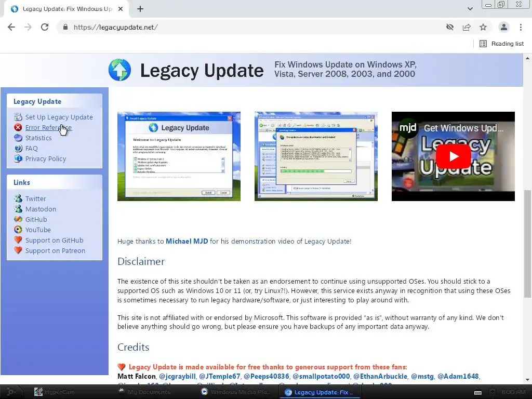
Task: Click the vertical scrollbar thumb
Action: pos(528,244)
